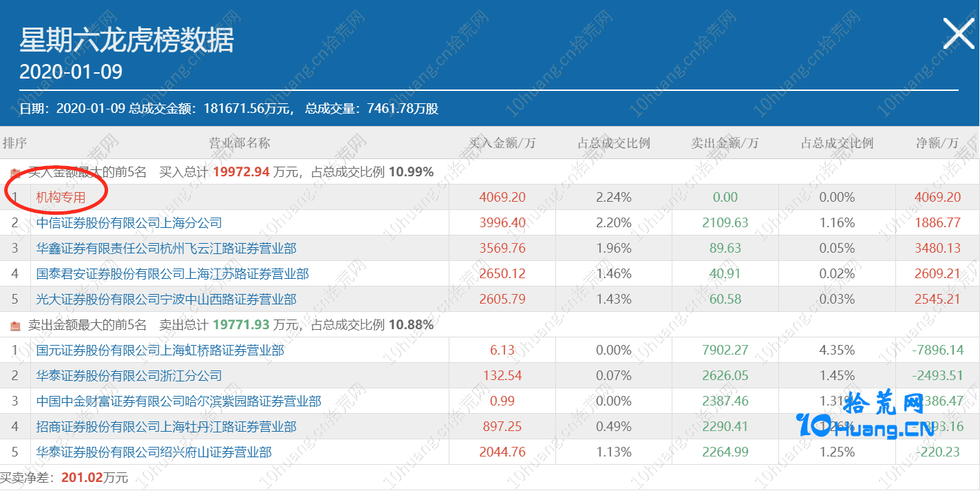Open 华泰证券股份有限公司绍兴府山证券营业部 link
This screenshot has height=493, width=980.
coord(154,452)
